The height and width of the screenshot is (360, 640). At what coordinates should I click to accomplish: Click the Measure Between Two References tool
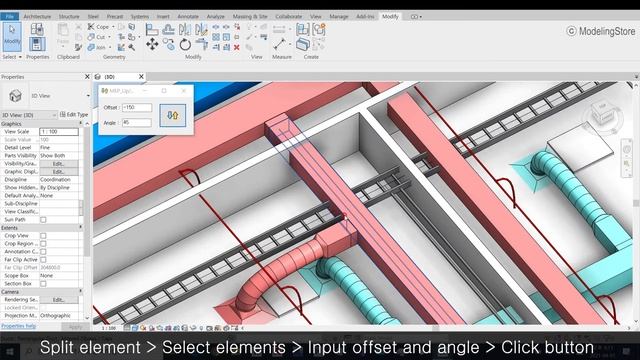click(x=280, y=44)
